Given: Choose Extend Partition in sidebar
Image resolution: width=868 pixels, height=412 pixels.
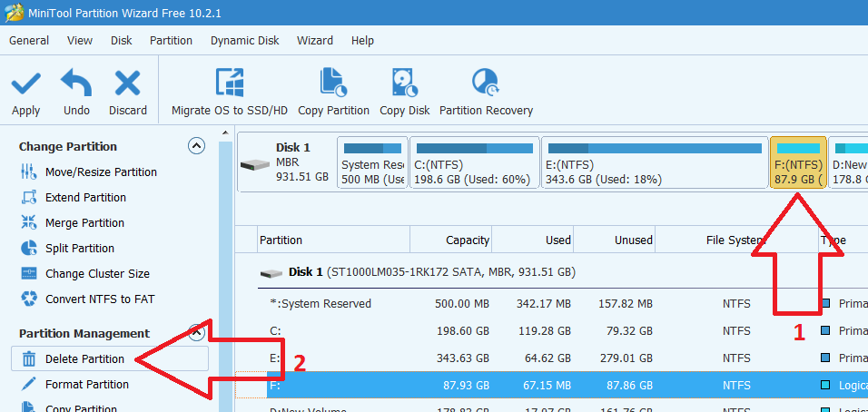Looking at the screenshot, I should (85, 198).
